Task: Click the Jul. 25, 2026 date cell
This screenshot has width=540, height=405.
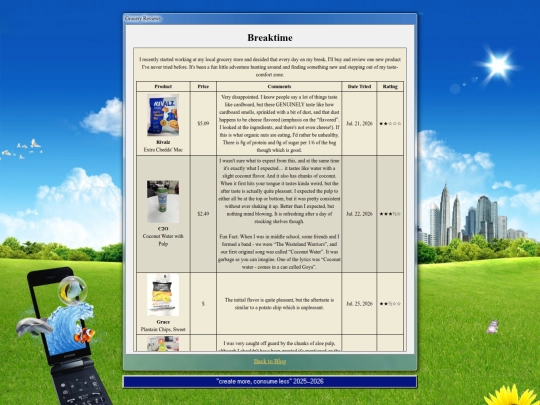Action: tap(359, 304)
